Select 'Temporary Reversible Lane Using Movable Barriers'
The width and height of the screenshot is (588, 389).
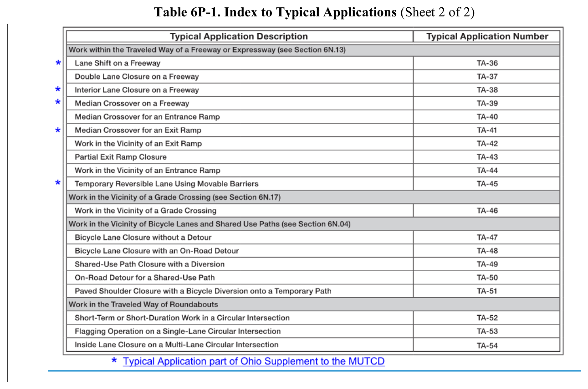click(166, 184)
